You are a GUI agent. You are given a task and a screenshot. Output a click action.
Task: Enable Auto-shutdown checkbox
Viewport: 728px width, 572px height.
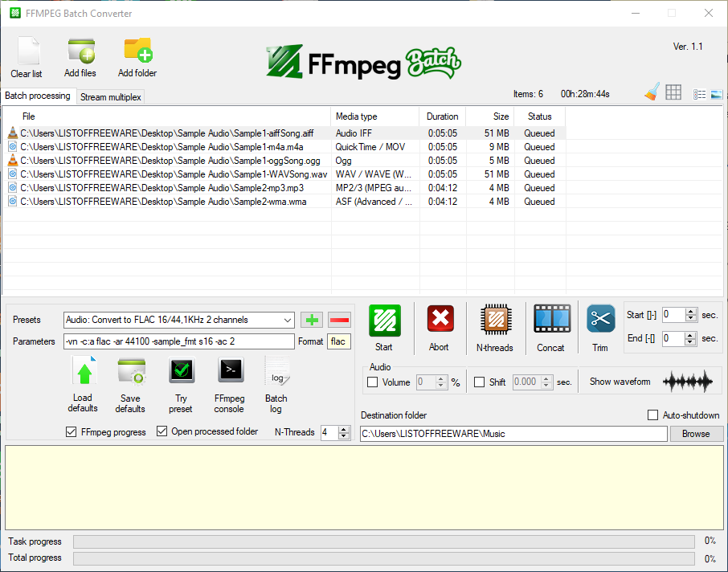click(652, 415)
